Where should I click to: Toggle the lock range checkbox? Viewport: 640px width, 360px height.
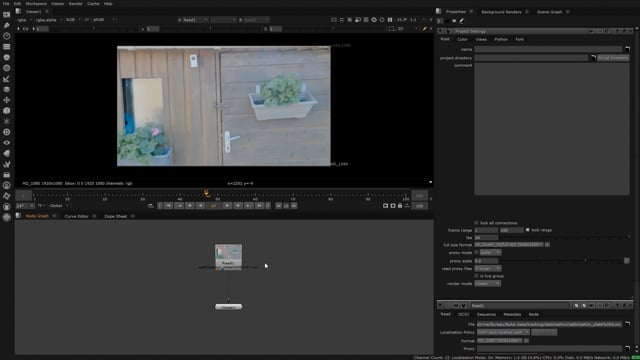(x=528, y=230)
